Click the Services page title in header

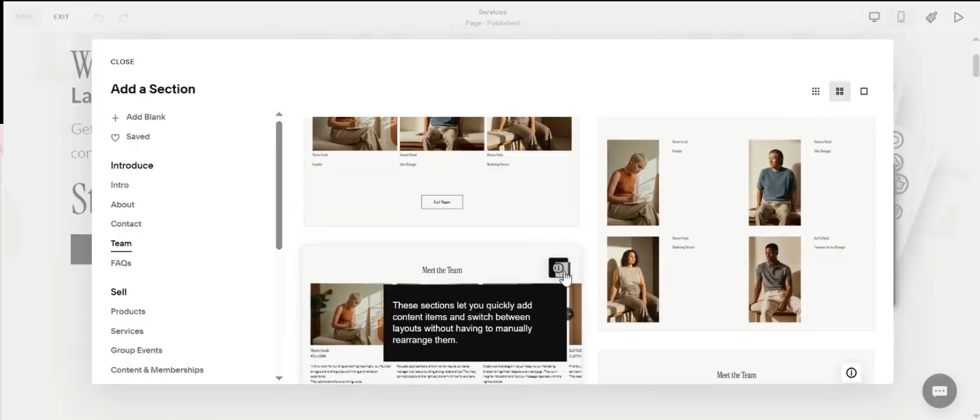(492, 12)
